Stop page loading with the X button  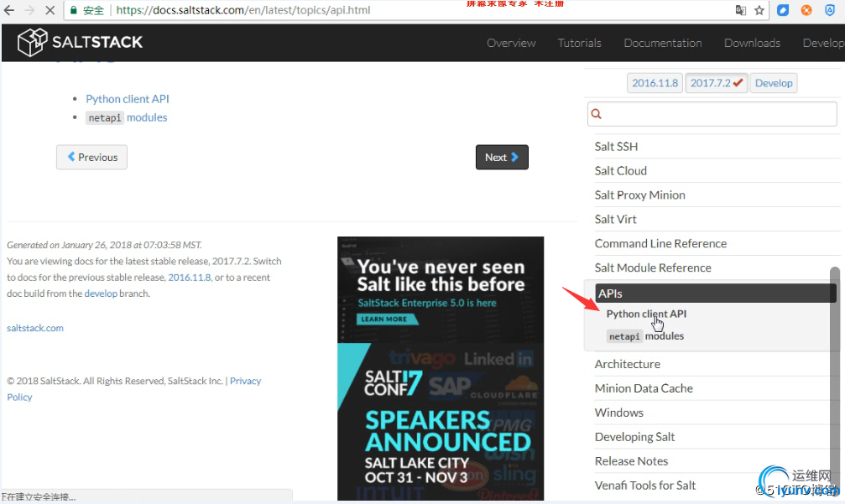(x=50, y=10)
